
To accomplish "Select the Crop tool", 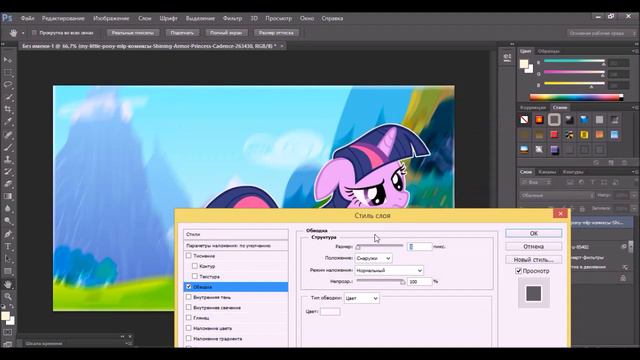I will click(8, 109).
